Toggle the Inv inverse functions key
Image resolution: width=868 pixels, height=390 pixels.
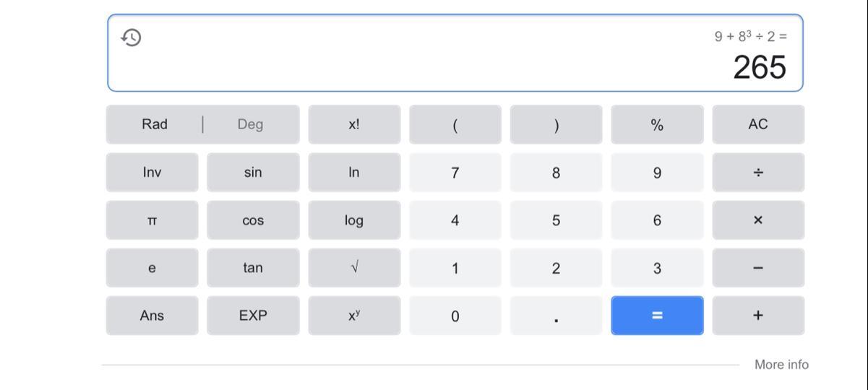pos(152,173)
